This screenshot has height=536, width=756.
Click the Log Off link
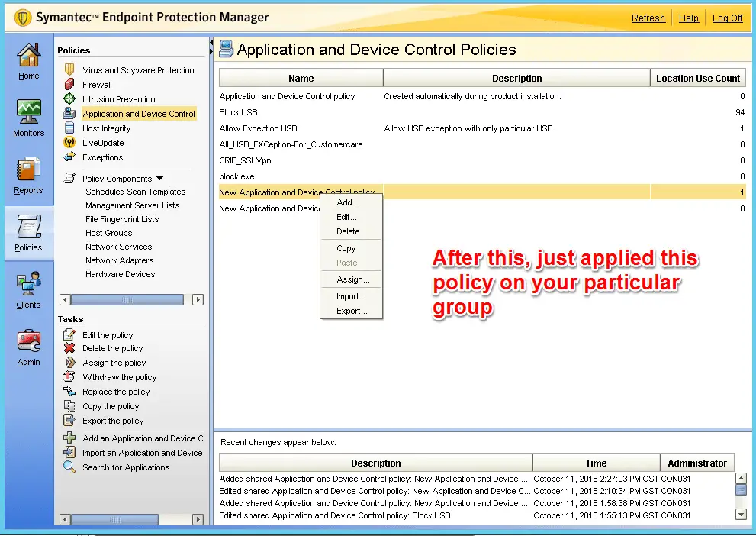(x=728, y=18)
